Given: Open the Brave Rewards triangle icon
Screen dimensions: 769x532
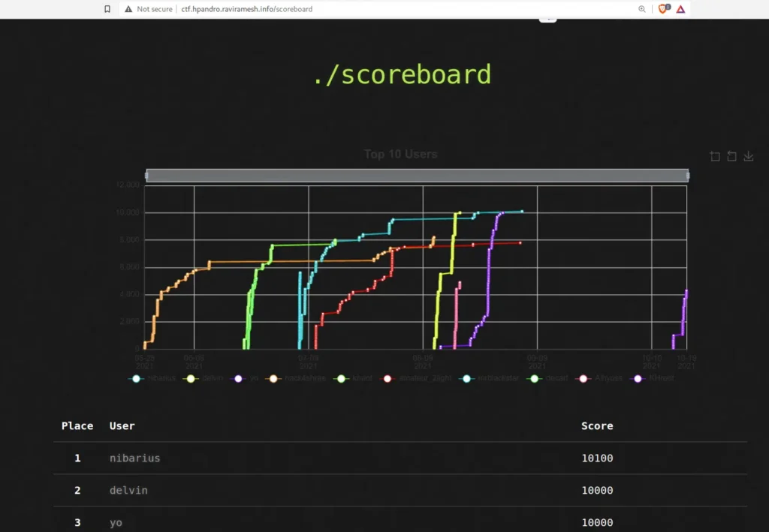Looking at the screenshot, I should pyautogui.click(x=680, y=9).
